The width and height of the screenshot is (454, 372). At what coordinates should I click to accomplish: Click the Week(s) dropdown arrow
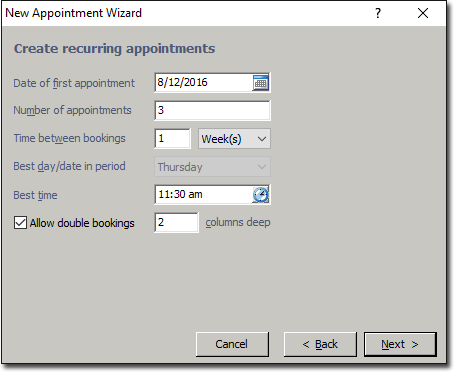pos(262,139)
